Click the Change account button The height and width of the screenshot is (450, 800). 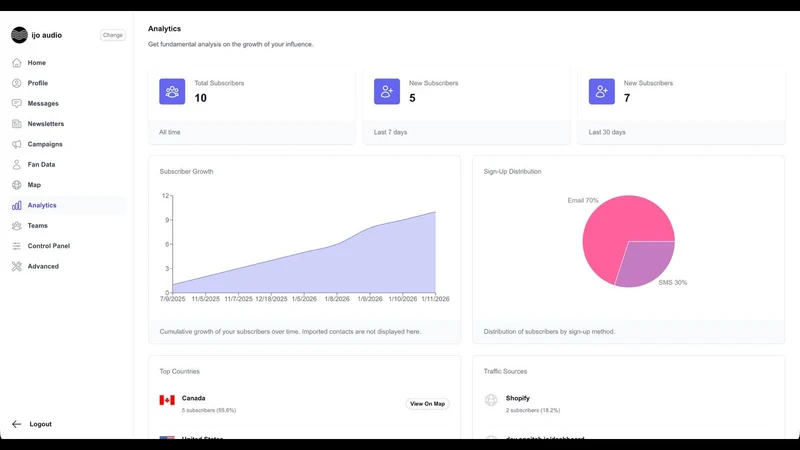click(x=113, y=35)
